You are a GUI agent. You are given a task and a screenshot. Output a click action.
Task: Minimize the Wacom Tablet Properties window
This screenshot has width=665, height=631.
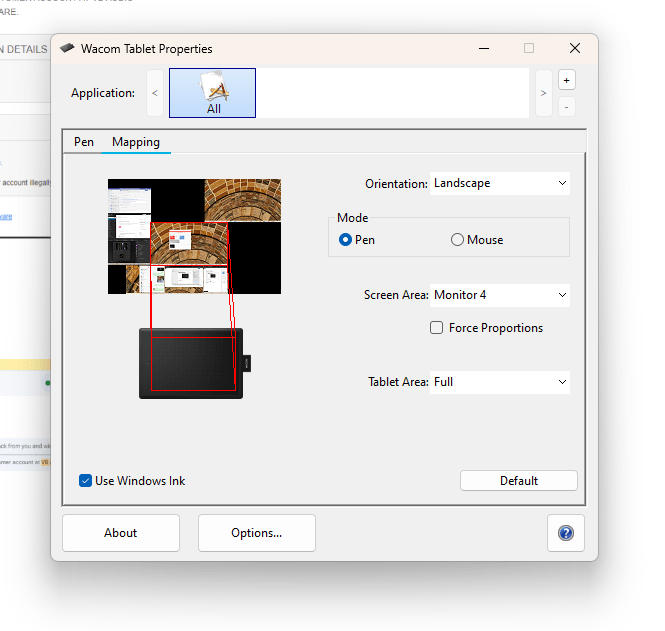click(x=484, y=48)
